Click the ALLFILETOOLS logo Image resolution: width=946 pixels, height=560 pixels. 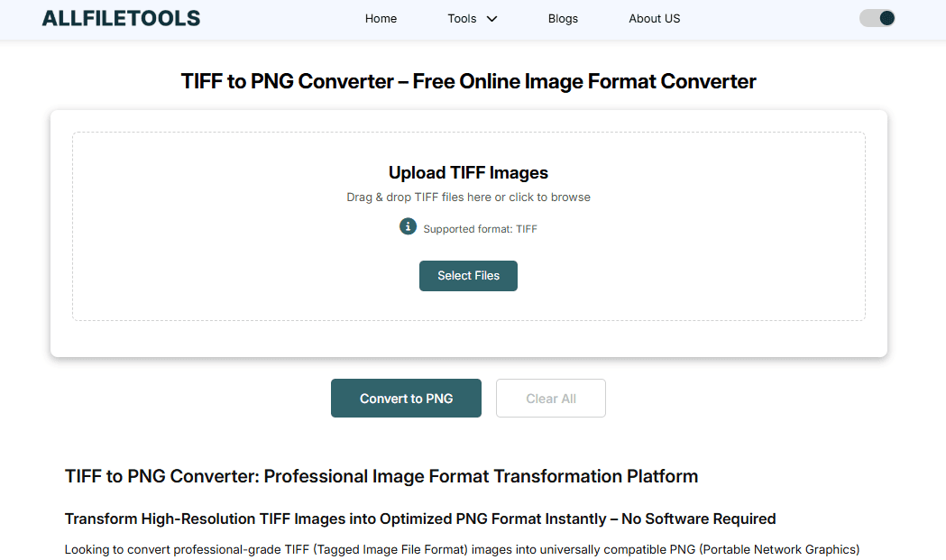click(121, 18)
